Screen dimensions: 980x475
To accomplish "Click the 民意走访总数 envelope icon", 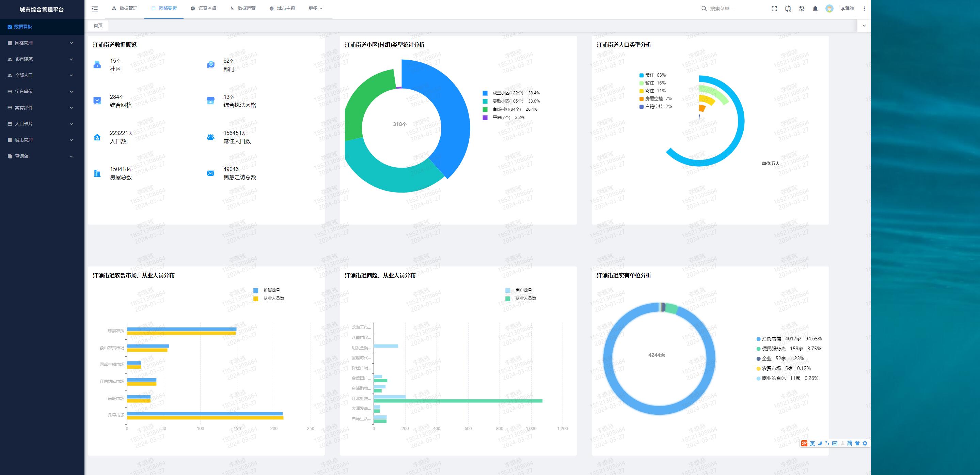I will tap(210, 173).
